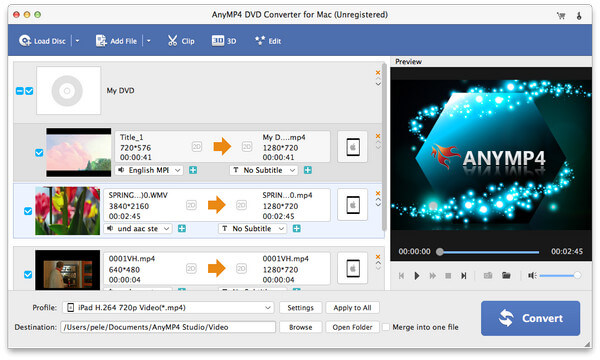Toggle the My DVD checkbox
This screenshot has height=360, width=600.
point(29,91)
